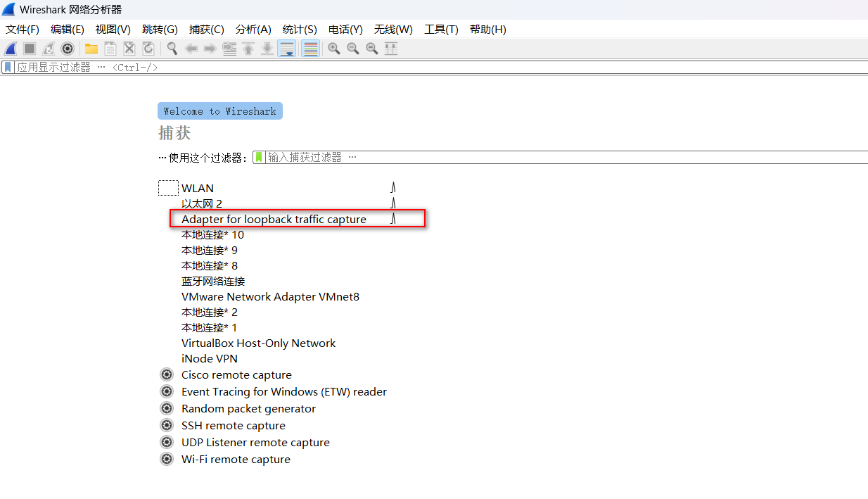The image size is (868, 499).
Task: Start capturing packets with shark fin icon
Action: coord(11,49)
